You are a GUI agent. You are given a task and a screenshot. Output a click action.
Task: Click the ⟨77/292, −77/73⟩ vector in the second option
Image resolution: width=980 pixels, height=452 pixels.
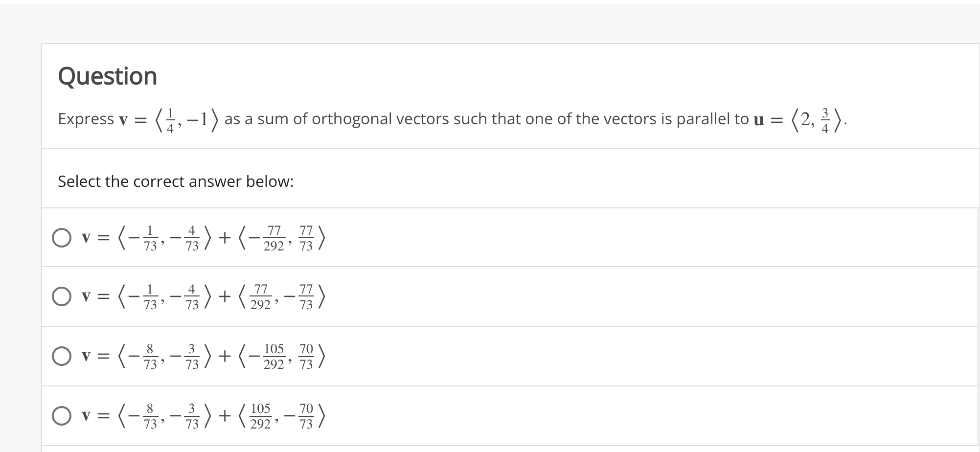click(281, 297)
